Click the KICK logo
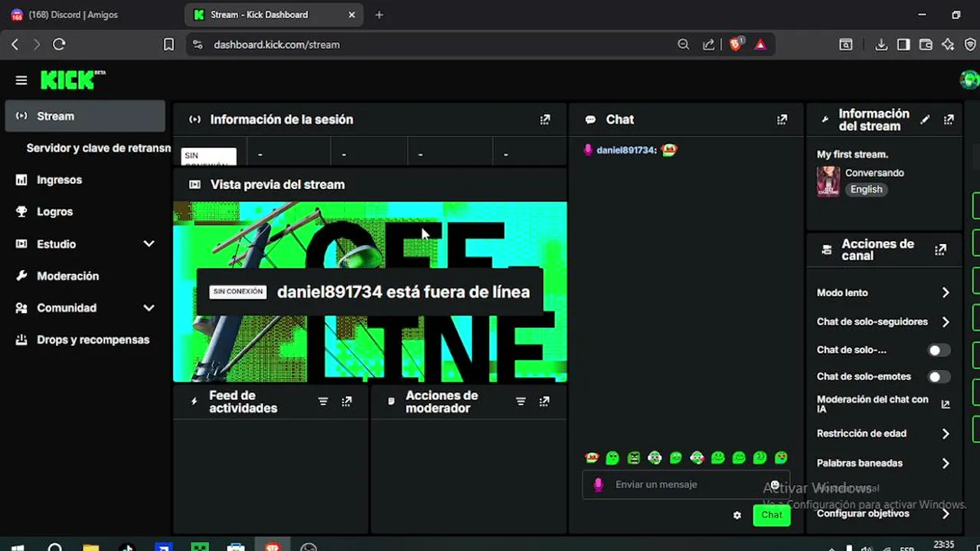 coord(73,80)
